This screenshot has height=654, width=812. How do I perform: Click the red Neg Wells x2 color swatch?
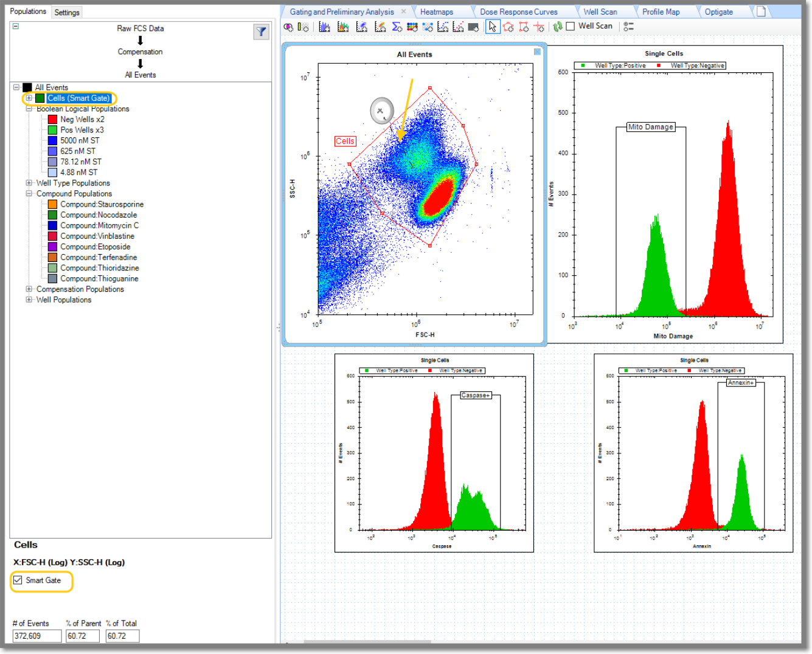[x=52, y=119]
